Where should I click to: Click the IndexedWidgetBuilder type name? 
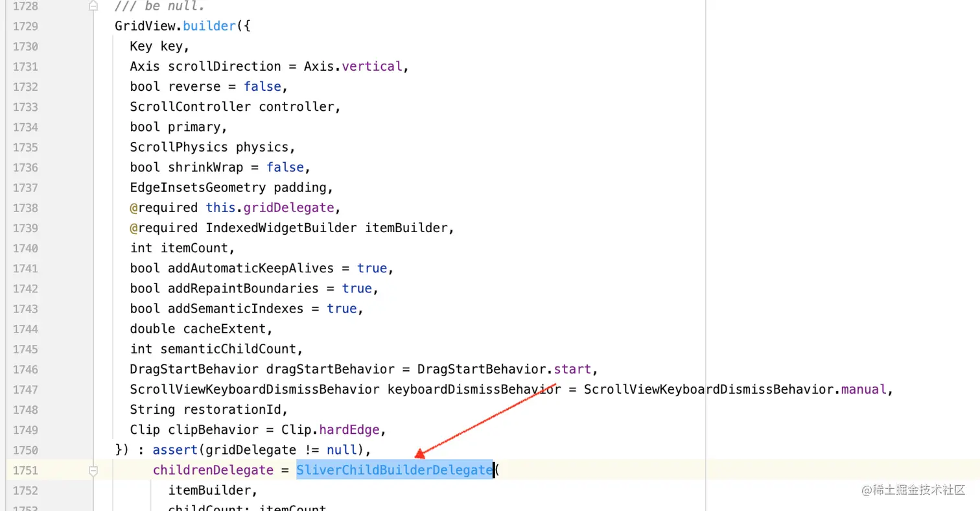coord(281,228)
